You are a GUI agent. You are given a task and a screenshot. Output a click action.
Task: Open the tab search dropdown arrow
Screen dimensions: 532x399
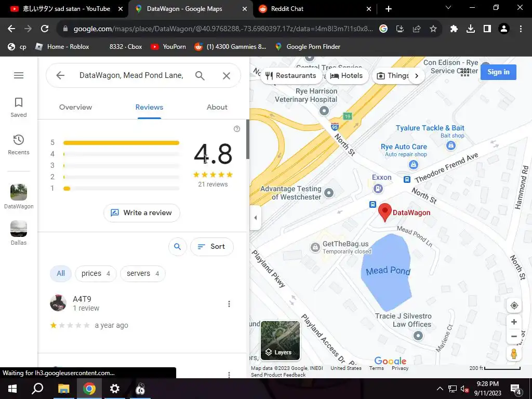tap(448, 7)
